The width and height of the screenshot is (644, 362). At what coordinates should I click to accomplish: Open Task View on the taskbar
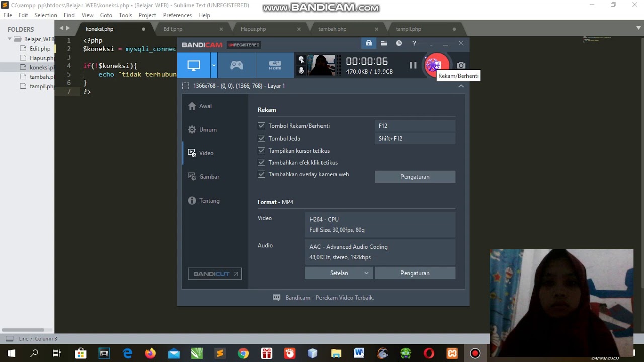tap(57, 354)
